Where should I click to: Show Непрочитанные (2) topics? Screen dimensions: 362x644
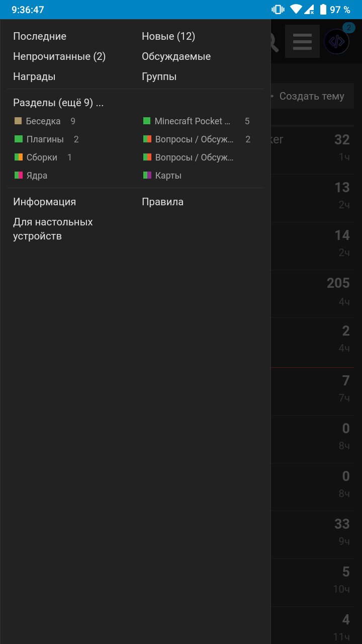[59, 56]
